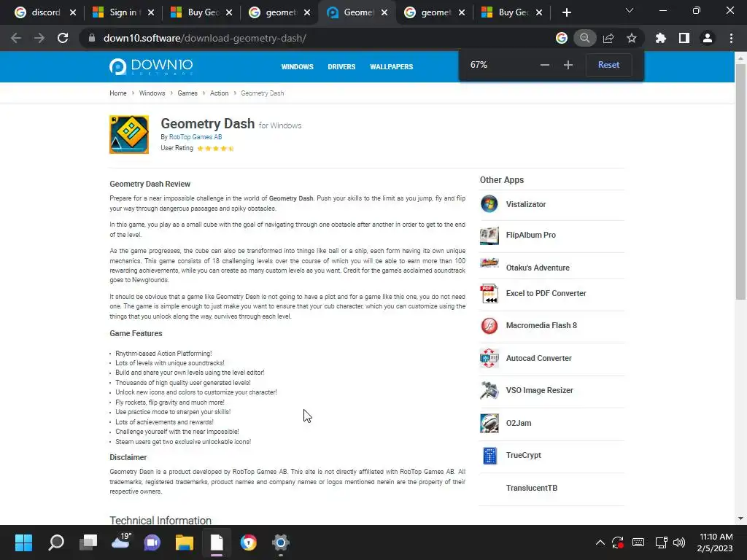Show hidden system tray icons
Screen dimensions: 747x560
[600, 542]
